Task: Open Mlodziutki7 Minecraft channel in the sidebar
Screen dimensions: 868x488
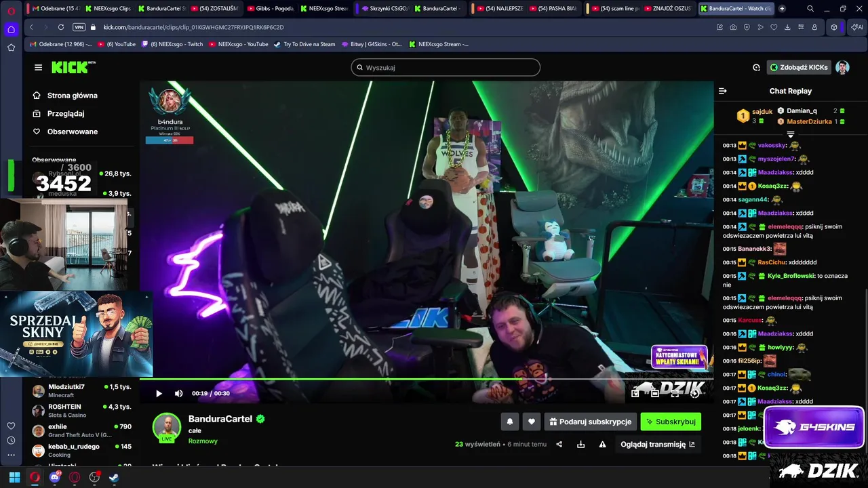Action: [x=81, y=390]
